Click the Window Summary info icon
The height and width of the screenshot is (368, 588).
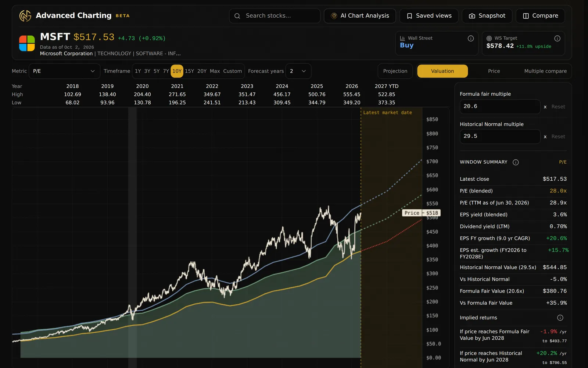click(516, 162)
